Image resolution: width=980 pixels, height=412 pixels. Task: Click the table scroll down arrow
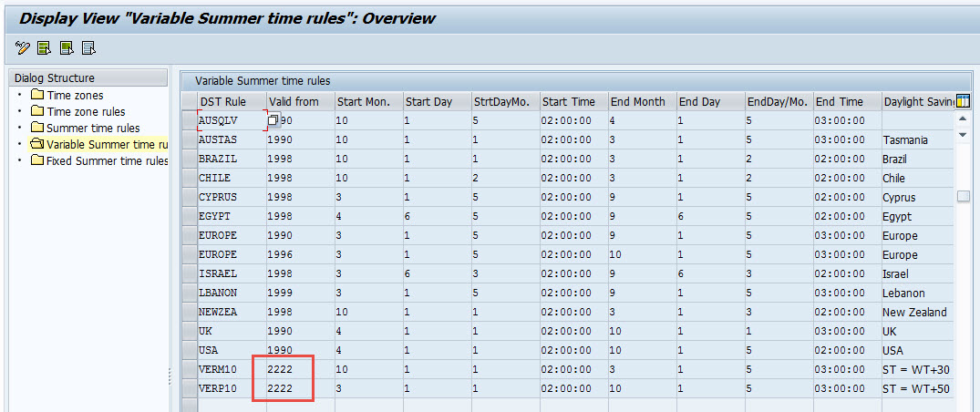pyautogui.click(x=963, y=134)
